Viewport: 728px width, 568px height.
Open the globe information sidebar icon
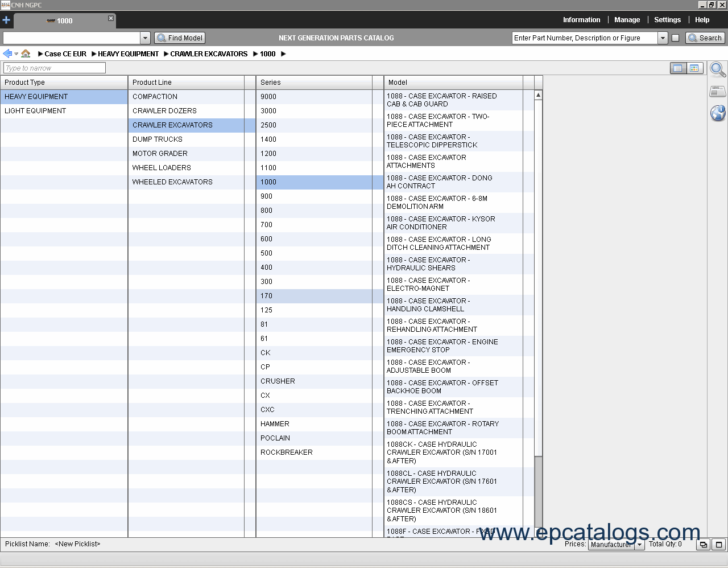pyautogui.click(x=718, y=113)
